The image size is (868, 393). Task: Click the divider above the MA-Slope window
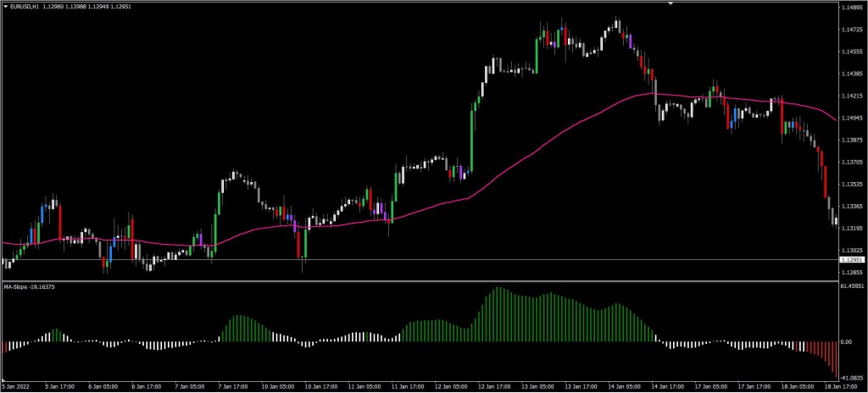(x=424, y=280)
